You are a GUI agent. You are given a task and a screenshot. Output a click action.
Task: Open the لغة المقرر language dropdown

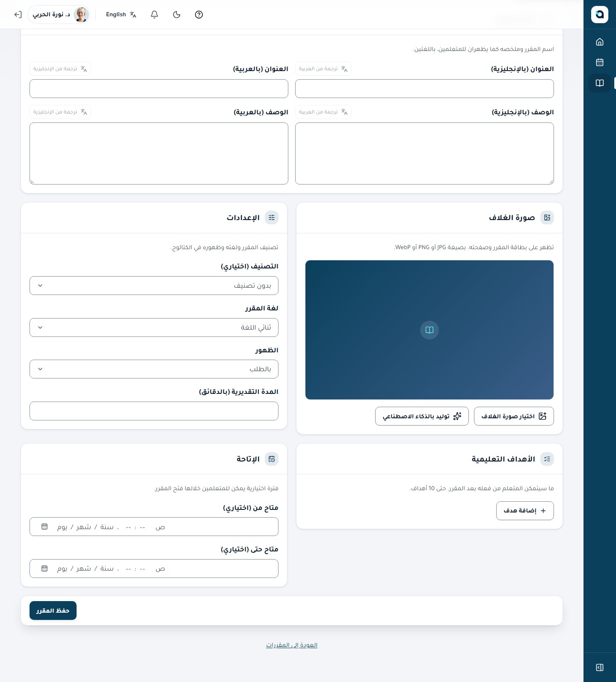[154, 328]
